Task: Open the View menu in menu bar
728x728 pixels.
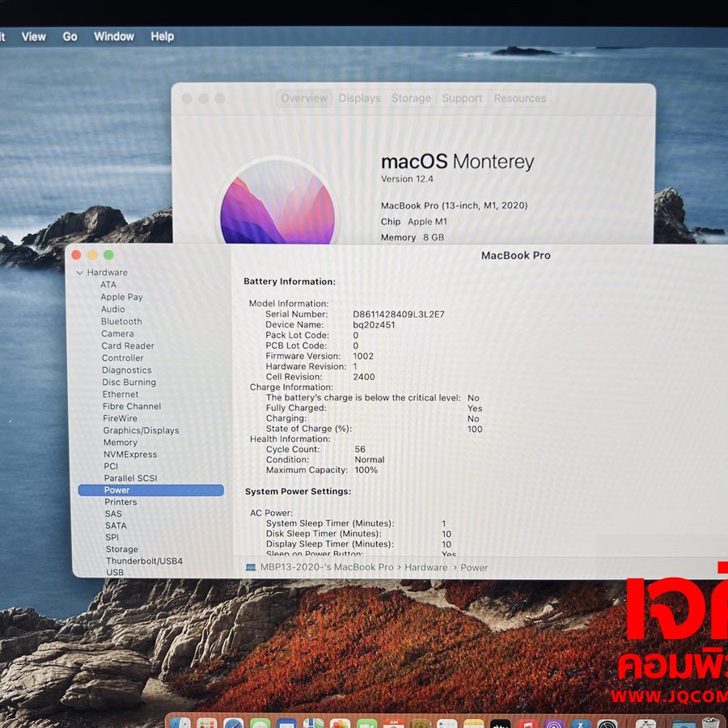Action: [34, 36]
